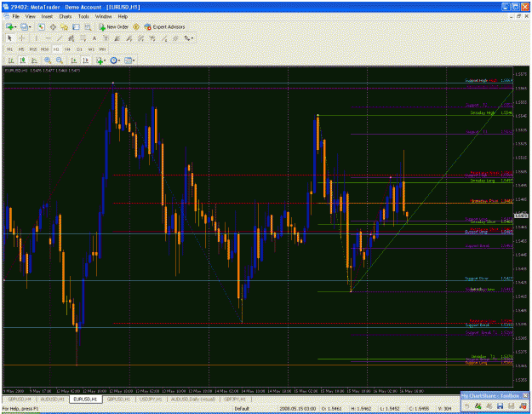532x414 pixels.
Task: Open the File menu
Action: (x=15, y=16)
